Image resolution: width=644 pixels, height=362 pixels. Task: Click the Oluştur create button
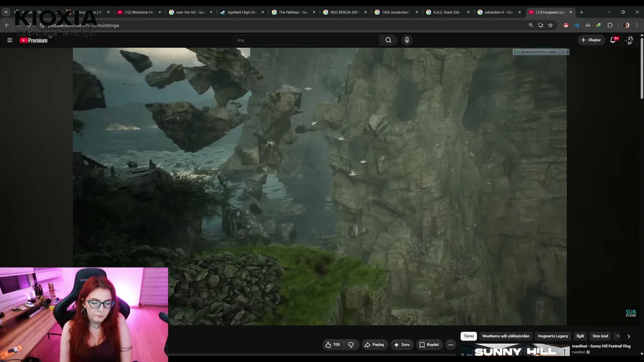pyautogui.click(x=591, y=40)
